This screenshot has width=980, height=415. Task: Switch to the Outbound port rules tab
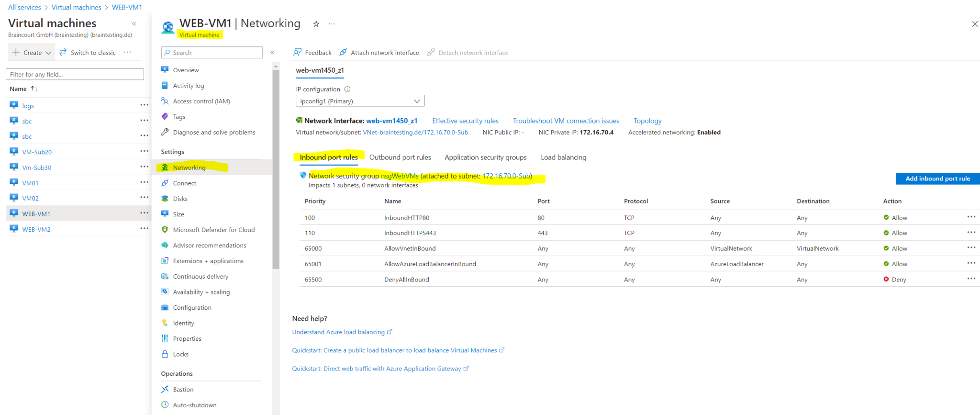pos(400,157)
